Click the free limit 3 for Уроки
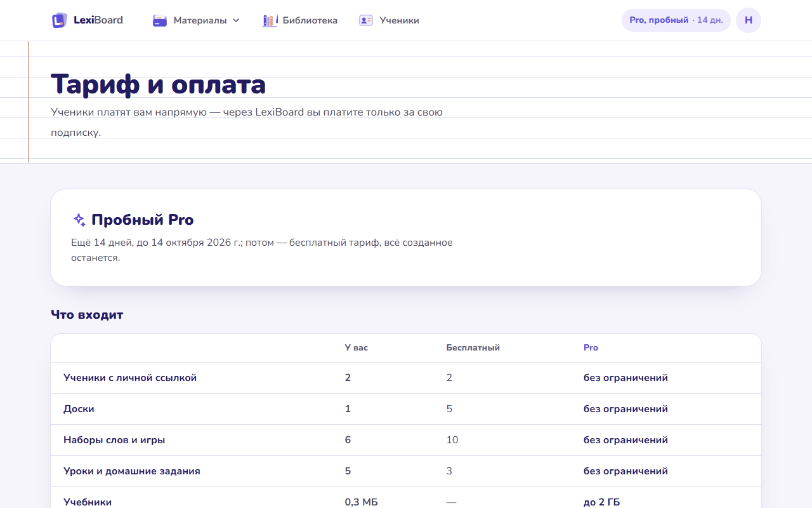This screenshot has height=508, width=812. point(449,471)
